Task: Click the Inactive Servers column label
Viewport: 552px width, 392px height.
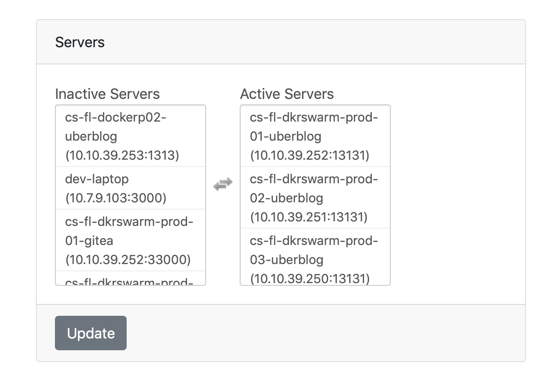Action: coord(107,94)
